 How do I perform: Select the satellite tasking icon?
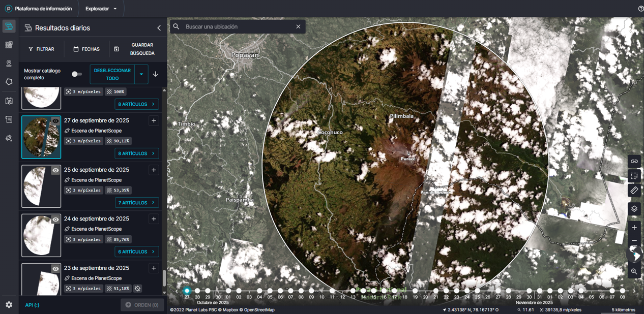pyautogui.click(x=8, y=138)
